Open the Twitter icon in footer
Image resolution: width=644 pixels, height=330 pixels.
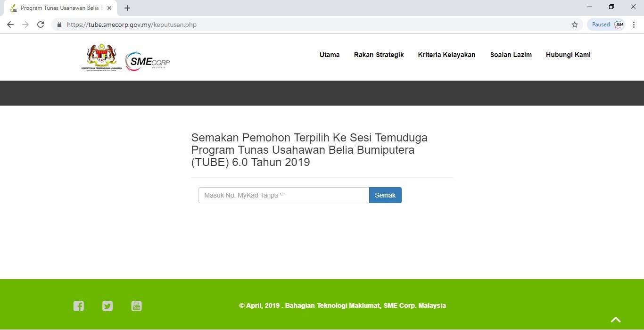107,306
